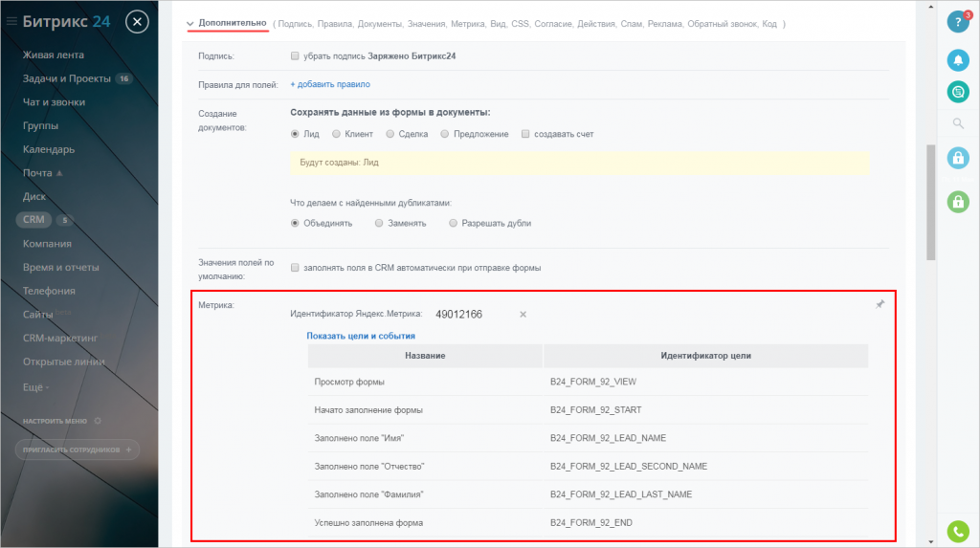Open Диск in sidebar
980x548 pixels.
pos(34,196)
